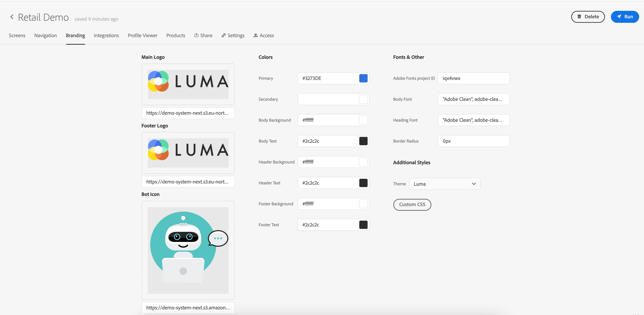Go back using the arrow beside Retail Demo
This screenshot has height=315, width=644.
tap(12, 17)
